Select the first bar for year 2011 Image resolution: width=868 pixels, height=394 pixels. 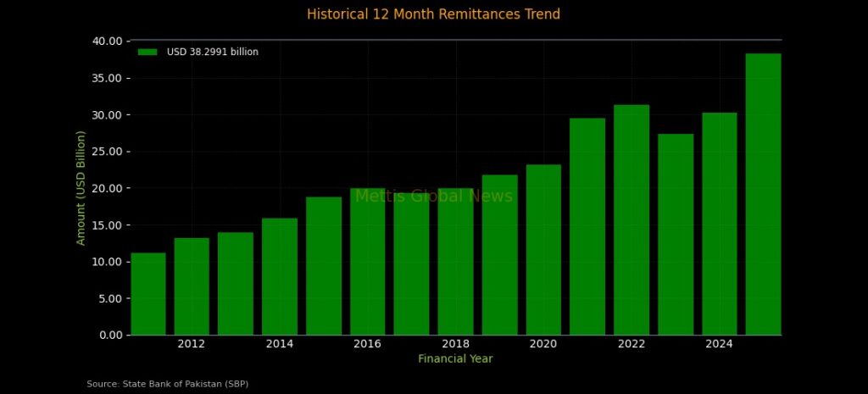147,294
